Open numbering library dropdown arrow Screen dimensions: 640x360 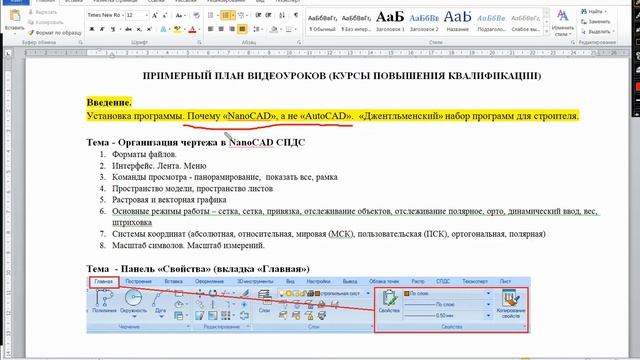pyautogui.click(x=233, y=16)
